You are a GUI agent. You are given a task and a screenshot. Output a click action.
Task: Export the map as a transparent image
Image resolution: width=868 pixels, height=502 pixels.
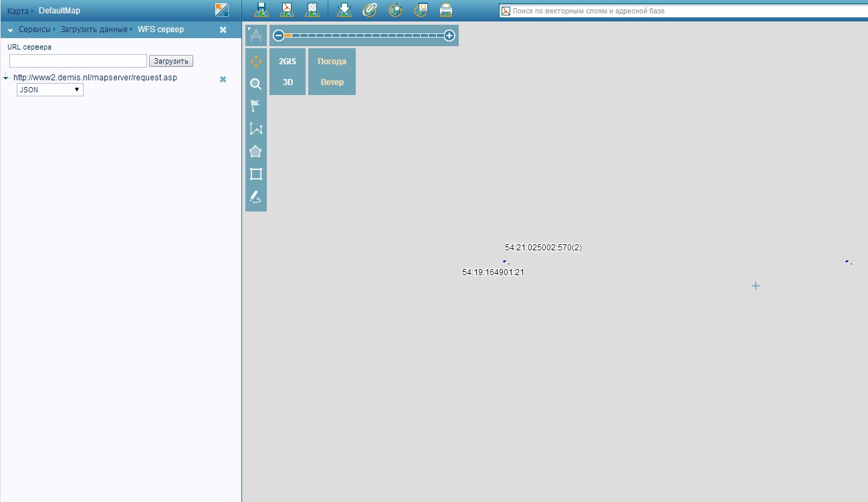point(312,10)
